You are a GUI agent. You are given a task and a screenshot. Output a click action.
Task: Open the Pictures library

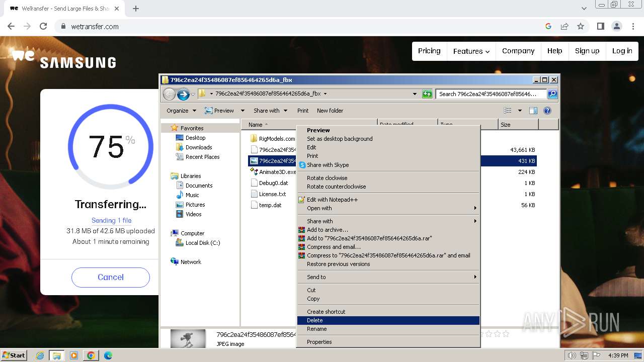(191, 205)
